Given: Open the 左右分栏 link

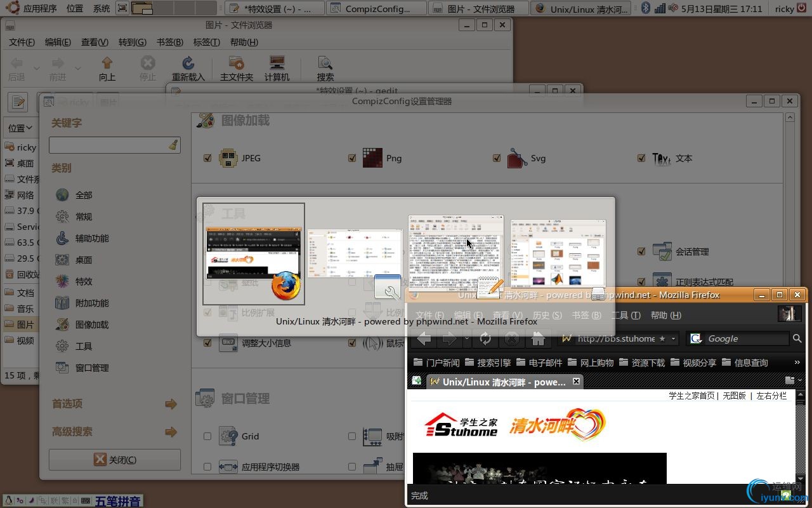Looking at the screenshot, I should click(771, 396).
